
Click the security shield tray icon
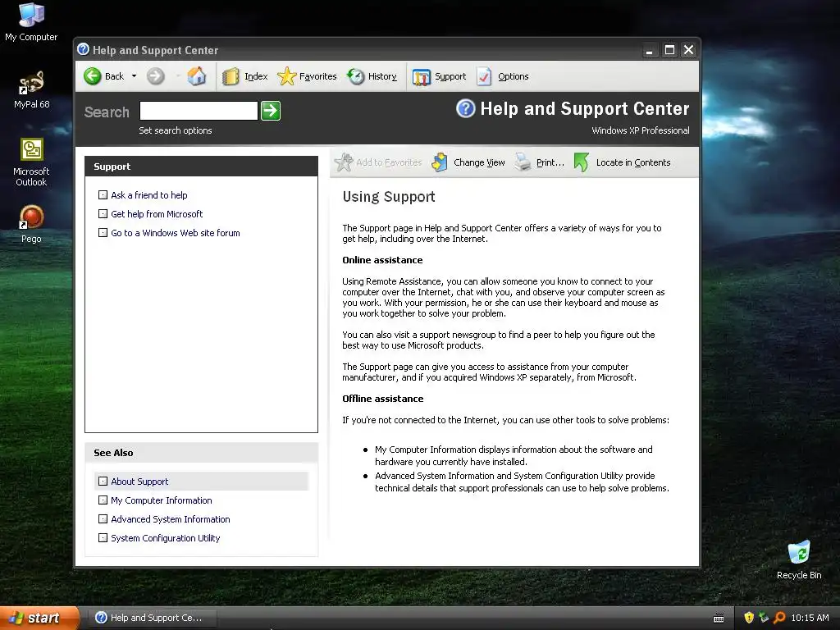tap(749, 618)
